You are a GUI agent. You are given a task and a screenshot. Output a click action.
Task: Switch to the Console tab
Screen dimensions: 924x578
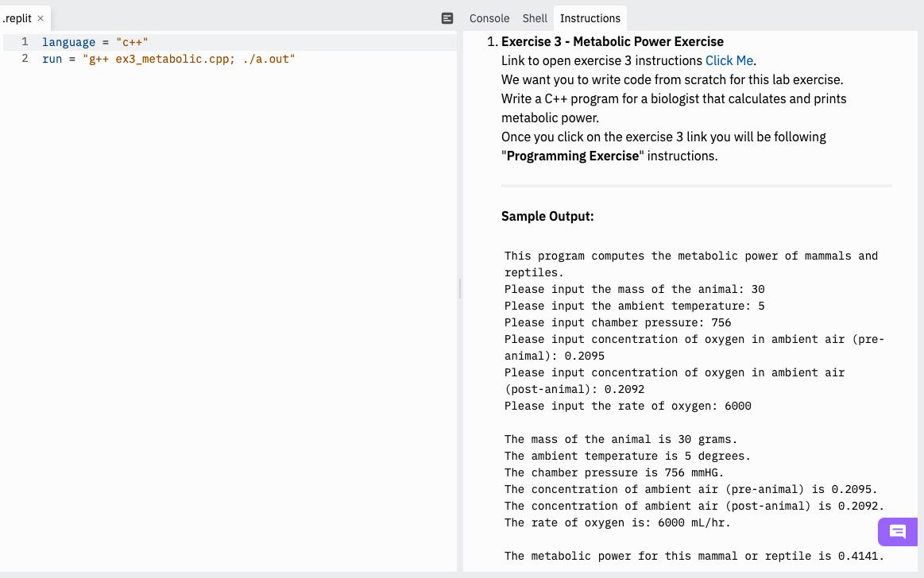489,17
